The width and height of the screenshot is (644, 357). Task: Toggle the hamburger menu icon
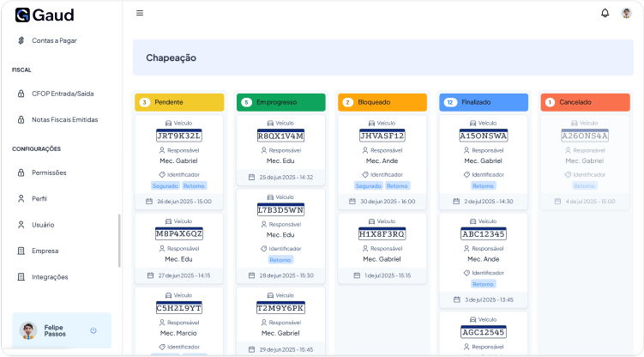click(140, 13)
